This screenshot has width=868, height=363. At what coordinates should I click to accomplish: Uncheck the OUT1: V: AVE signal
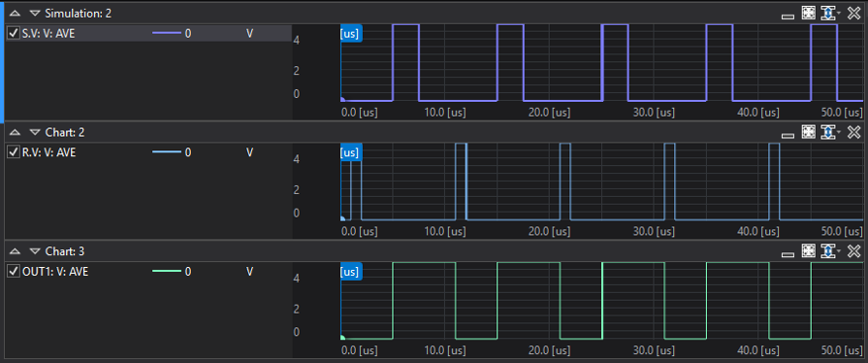click(x=14, y=272)
